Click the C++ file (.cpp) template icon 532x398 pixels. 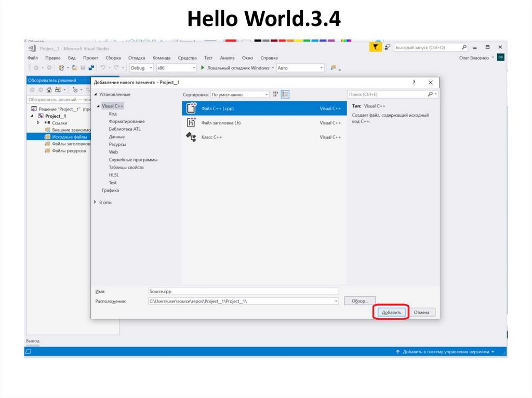[191, 108]
